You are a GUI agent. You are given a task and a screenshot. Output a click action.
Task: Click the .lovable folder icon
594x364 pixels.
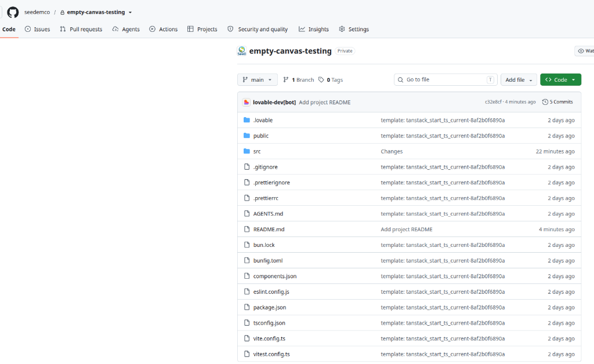coord(247,120)
